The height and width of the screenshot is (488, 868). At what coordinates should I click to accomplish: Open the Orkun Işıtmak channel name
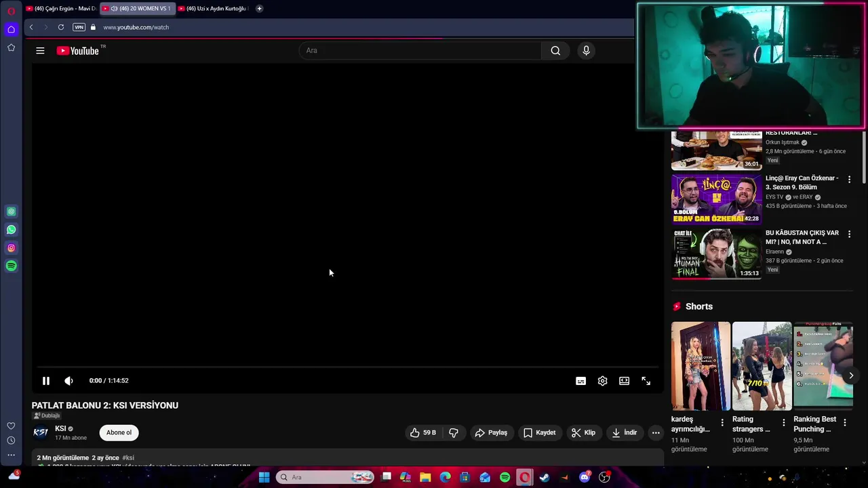782,142
